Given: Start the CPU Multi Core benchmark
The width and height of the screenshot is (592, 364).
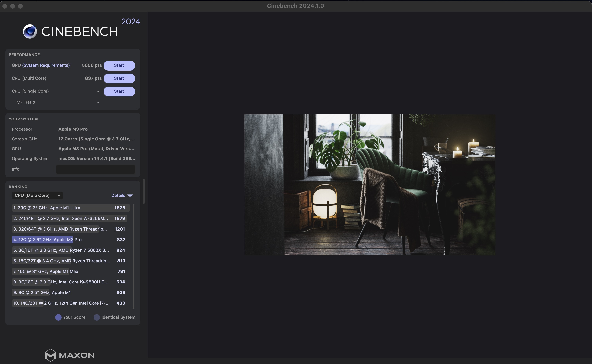Looking at the screenshot, I should pos(119,79).
